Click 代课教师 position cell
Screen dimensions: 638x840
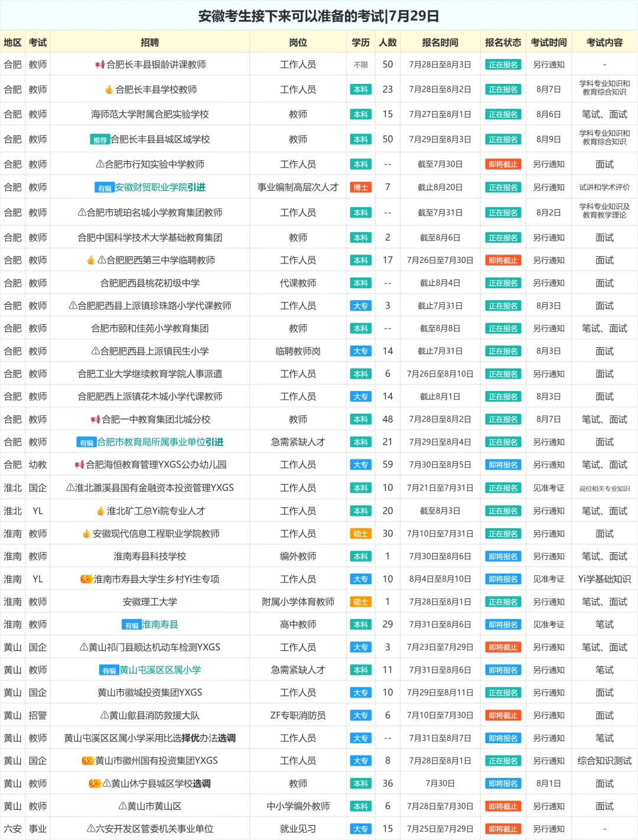[x=298, y=283]
